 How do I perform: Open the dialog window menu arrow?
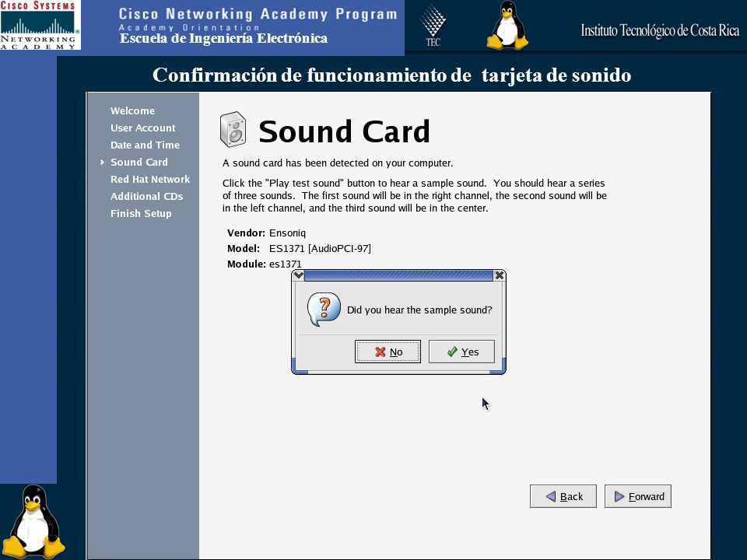(x=298, y=275)
